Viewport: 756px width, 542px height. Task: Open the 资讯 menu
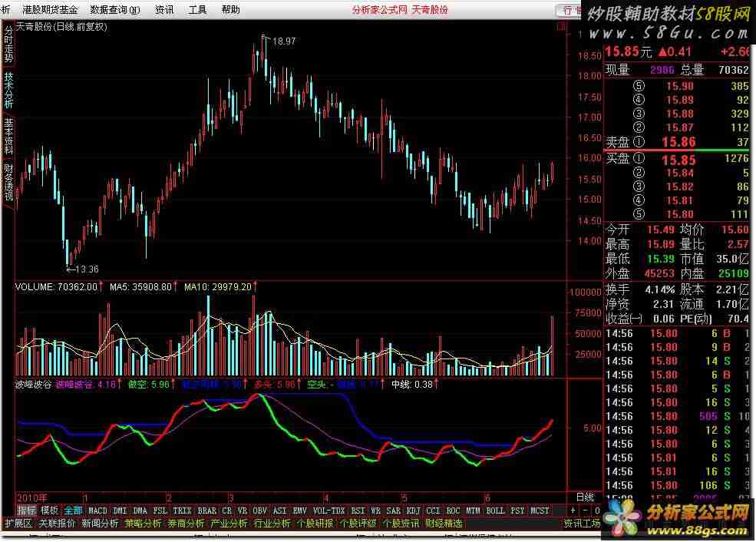click(164, 10)
